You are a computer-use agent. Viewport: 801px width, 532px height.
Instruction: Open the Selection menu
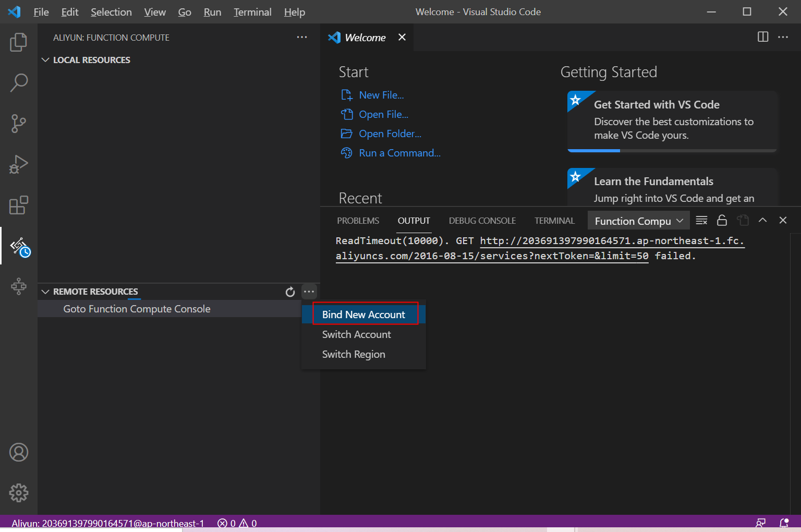pyautogui.click(x=111, y=12)
